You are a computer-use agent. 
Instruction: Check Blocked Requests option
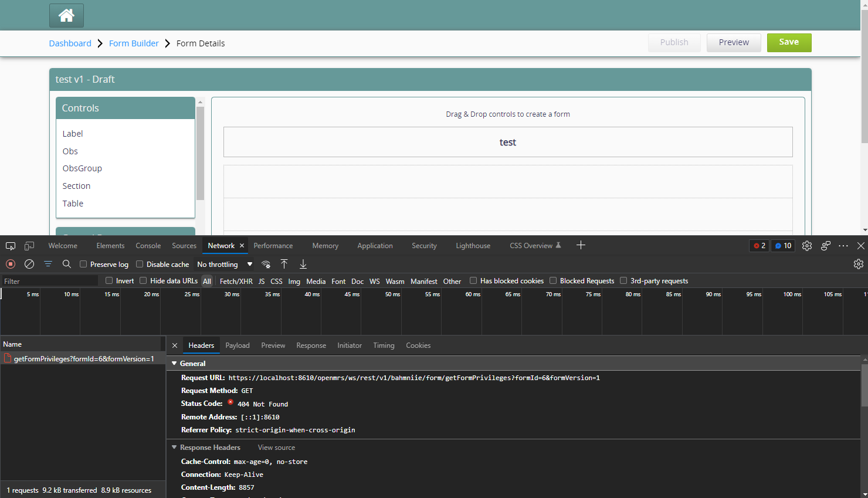click(553, 280)
